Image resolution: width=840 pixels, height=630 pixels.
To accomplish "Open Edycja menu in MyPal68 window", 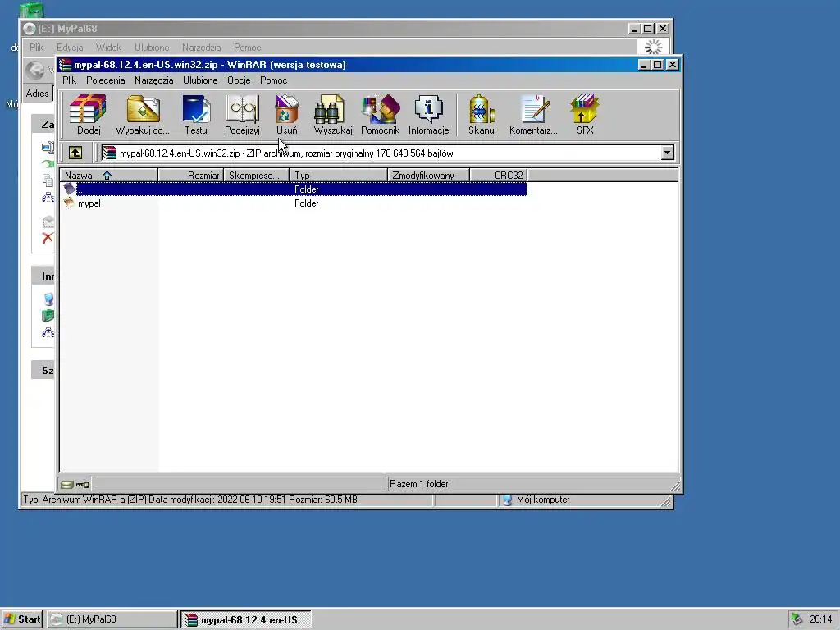I will click(x=70, y=47).
